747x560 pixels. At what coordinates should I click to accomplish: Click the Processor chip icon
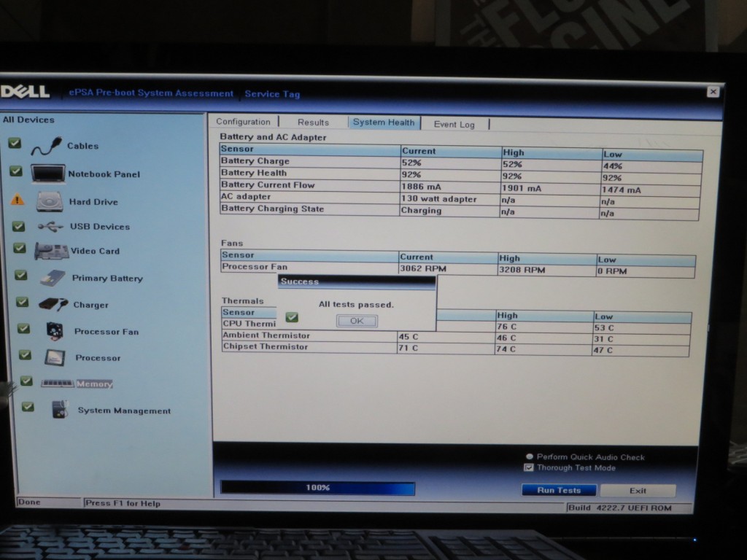point(55,357)
